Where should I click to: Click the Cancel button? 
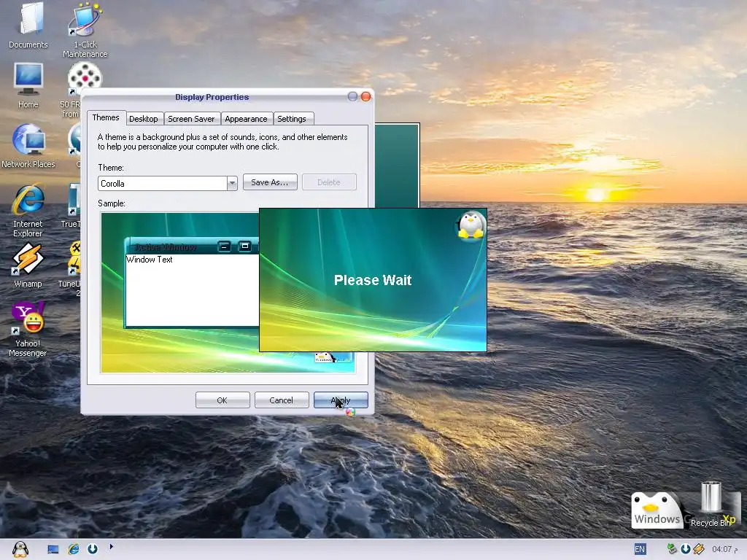point(281,400)
